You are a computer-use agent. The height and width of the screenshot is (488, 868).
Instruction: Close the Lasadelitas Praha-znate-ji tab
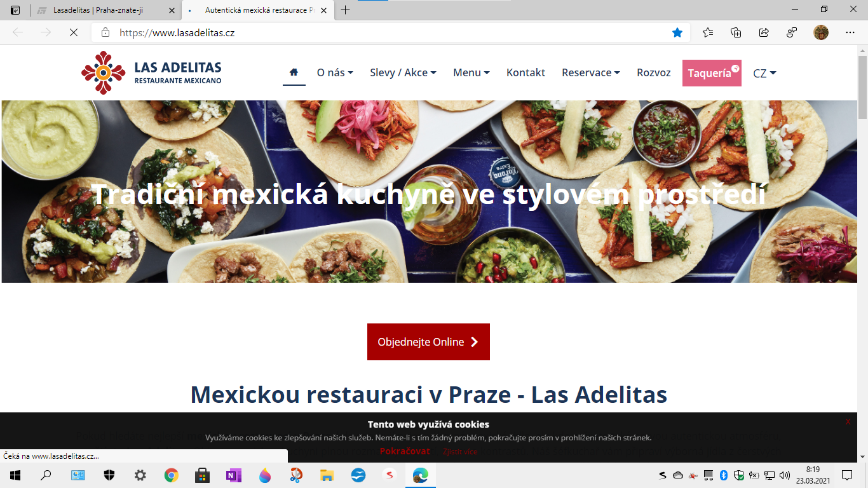(x=172, y=11)
